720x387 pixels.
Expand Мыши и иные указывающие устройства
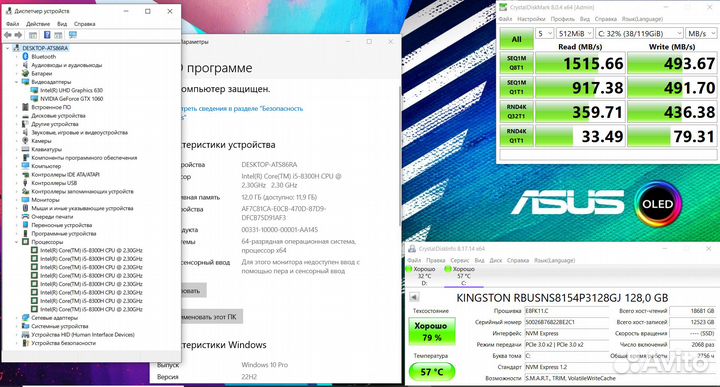click(x=17, y=208)
